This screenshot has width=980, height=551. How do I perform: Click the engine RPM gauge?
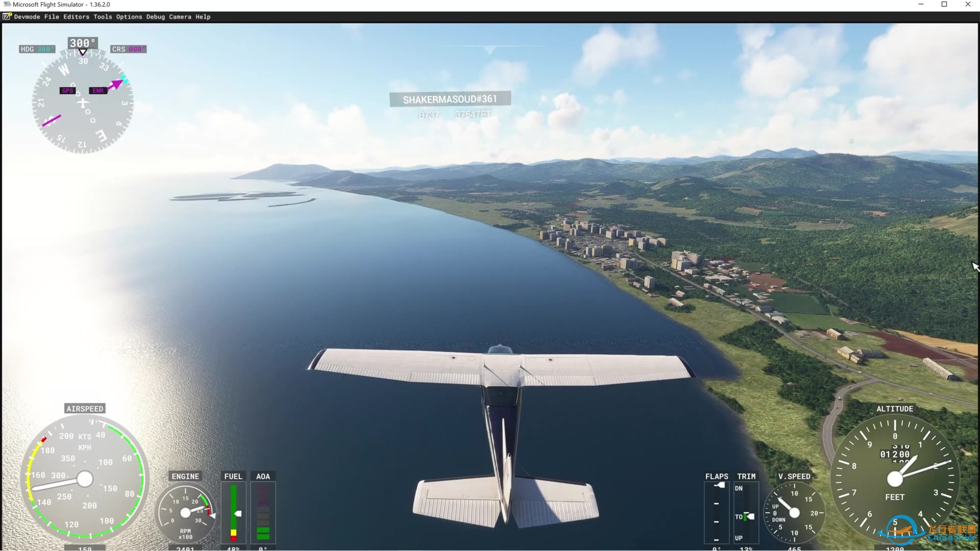[185, 512]
